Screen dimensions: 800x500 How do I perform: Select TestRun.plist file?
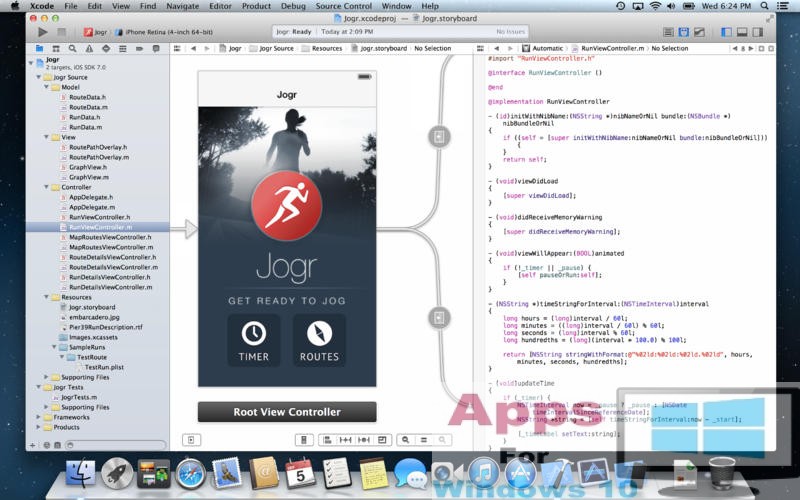(104, 367)
